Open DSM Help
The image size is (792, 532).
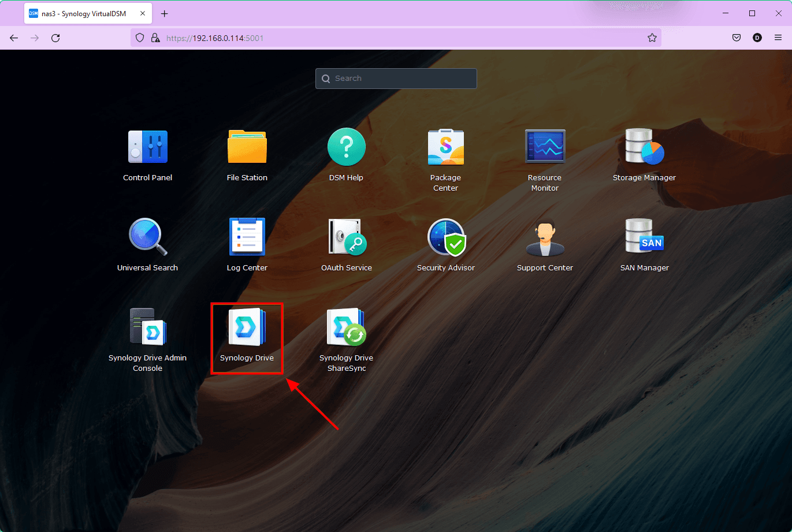pos(346,147)
